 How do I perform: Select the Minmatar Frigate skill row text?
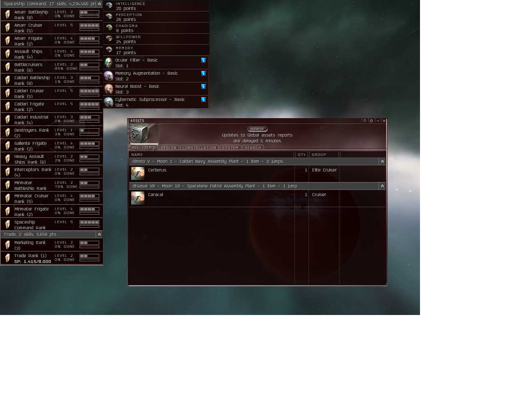32,212
